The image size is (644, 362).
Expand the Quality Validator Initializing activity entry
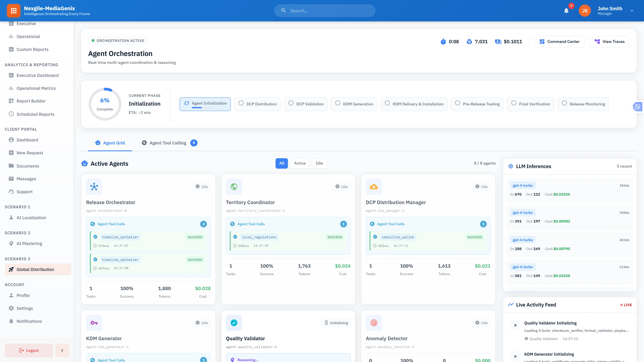pos(515,325)
